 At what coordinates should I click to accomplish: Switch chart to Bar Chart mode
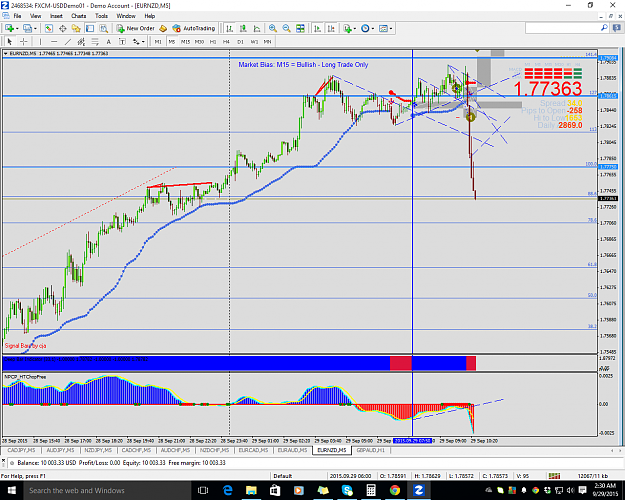point(229,28)
